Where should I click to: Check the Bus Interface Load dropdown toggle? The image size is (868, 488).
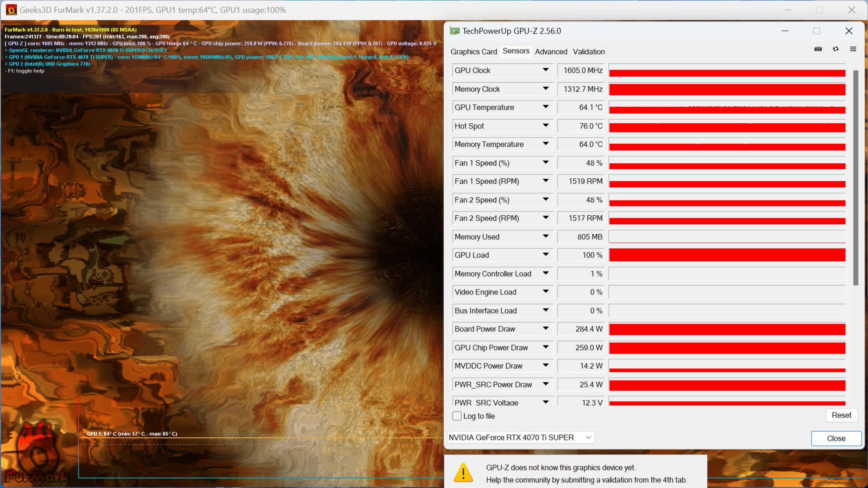[545, 311]
